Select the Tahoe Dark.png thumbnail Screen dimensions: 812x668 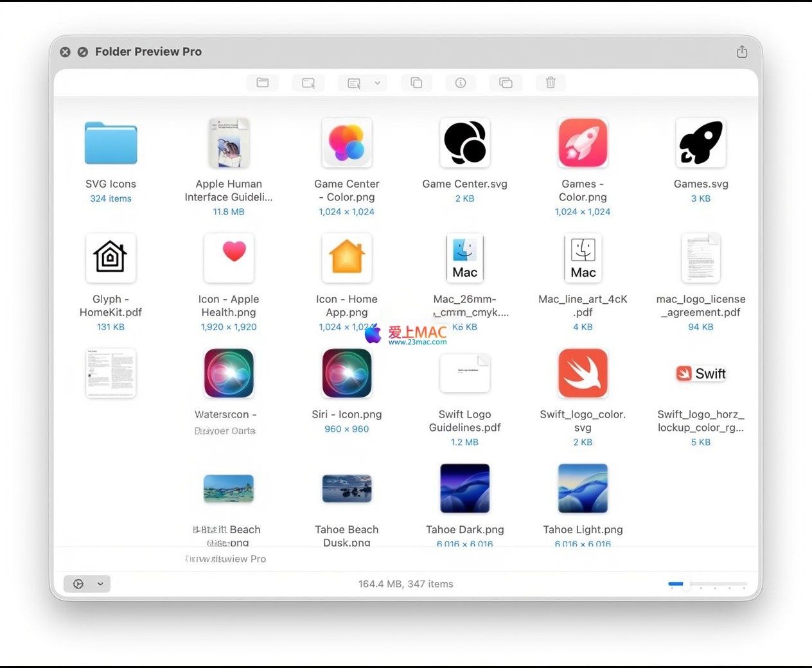pyautogui.click(x=464, y=488)
